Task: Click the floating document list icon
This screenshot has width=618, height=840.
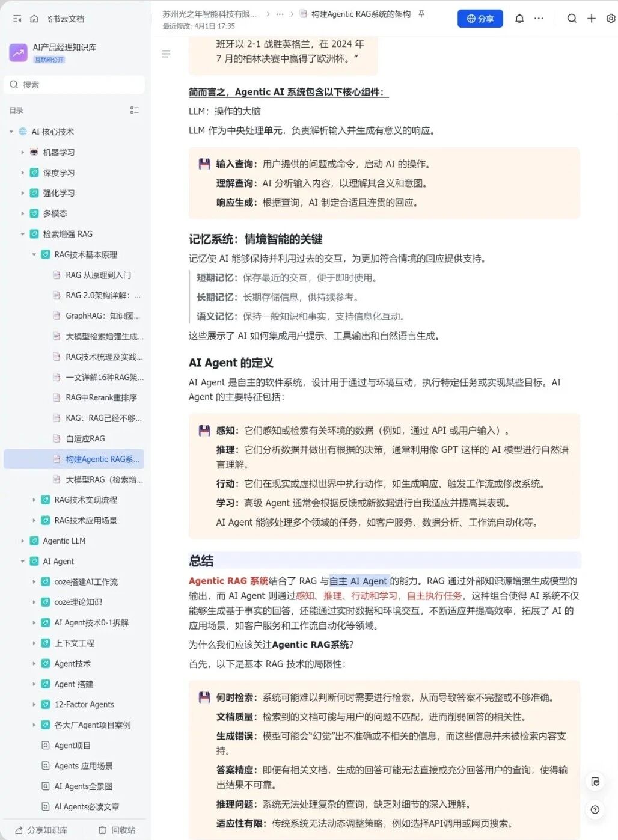Action: [595, 781]
